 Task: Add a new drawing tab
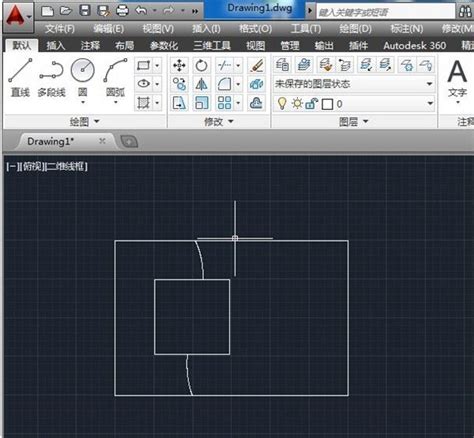click(x=129, y=142)
